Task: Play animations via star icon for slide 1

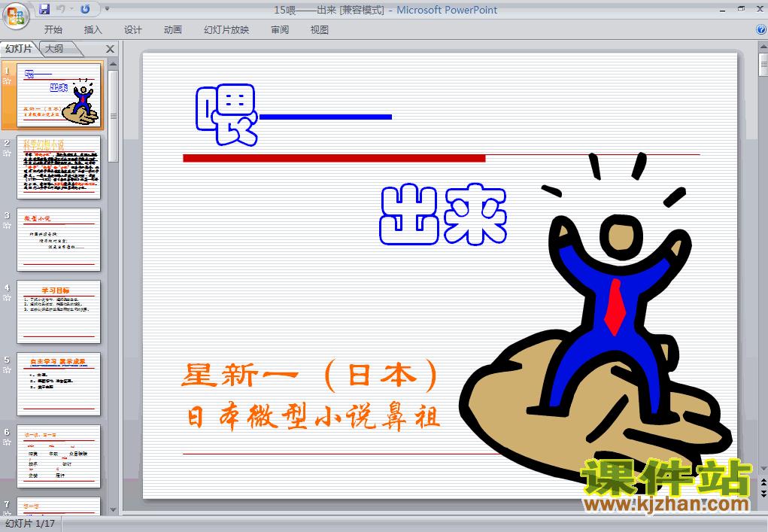Action: (x=7, y=81)
